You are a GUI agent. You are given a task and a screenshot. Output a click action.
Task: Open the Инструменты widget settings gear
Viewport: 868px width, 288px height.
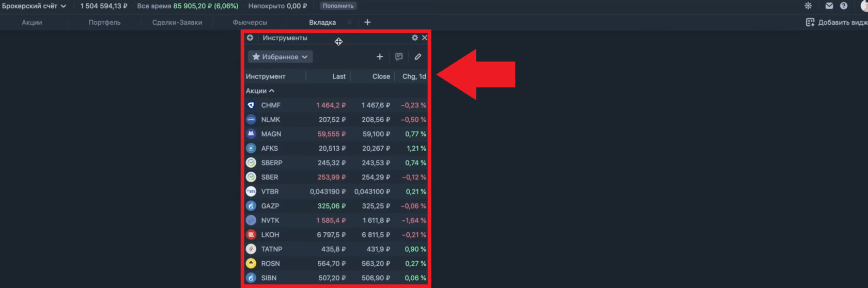414,38
